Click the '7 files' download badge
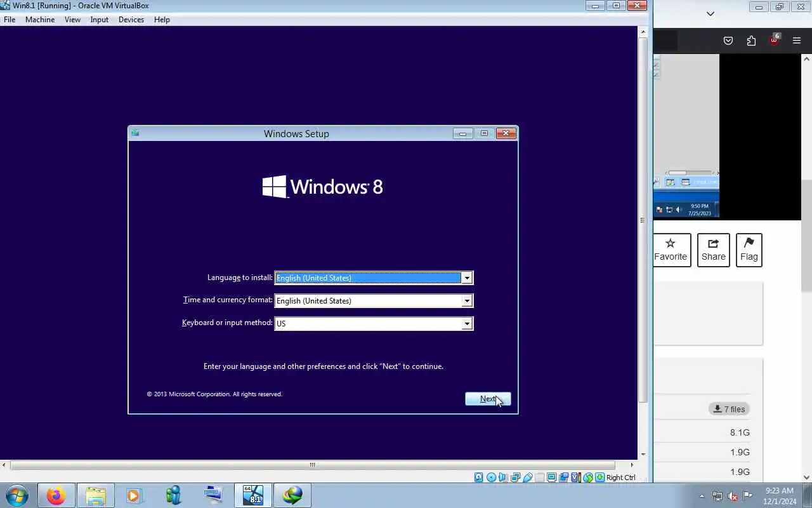812x508 pixels. point(730,409)
